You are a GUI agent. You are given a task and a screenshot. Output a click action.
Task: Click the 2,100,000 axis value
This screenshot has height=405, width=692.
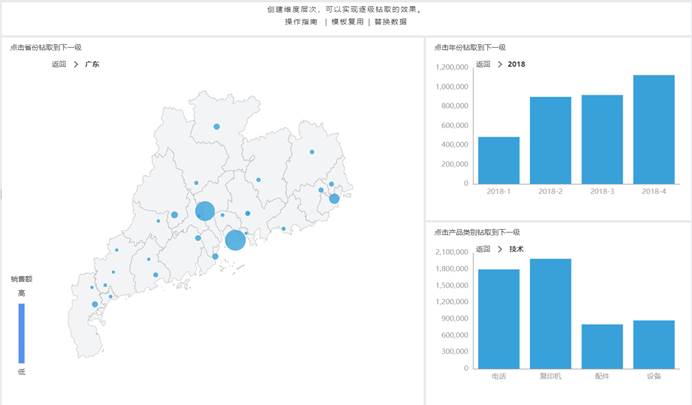pos(452,252)
